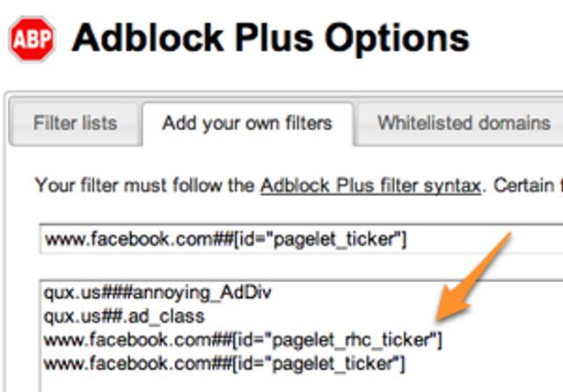Image resolution: width=563 pixels, height=392 pixels.
Task: Click the Adblock Plus Options page heading
Action: point(270,38)
